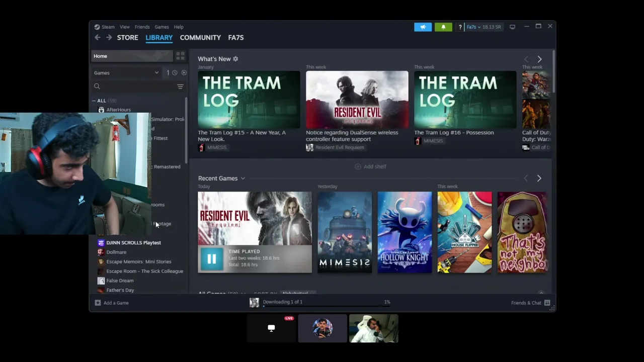644x362 pixels.
Task: Select white-chair webcam participant tile
Action: 373,328
